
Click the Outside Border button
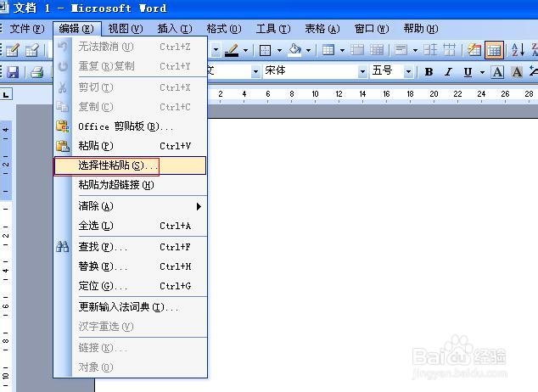click(265, 50)
